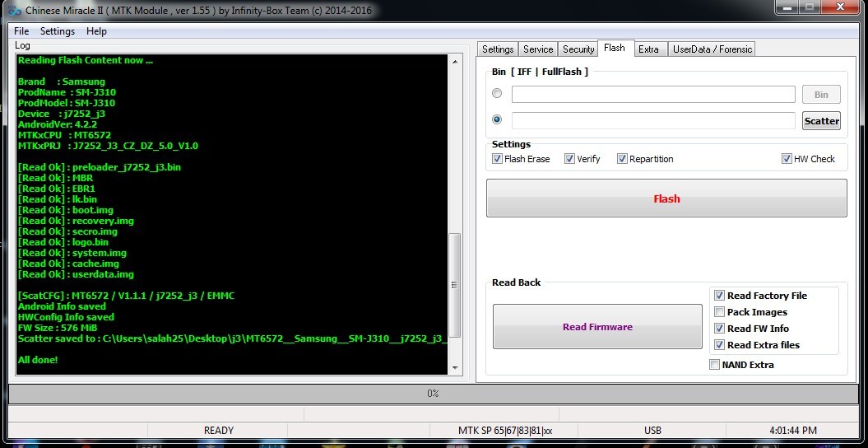
Task: Select the Bin file radio button
Action: point(497,93)
